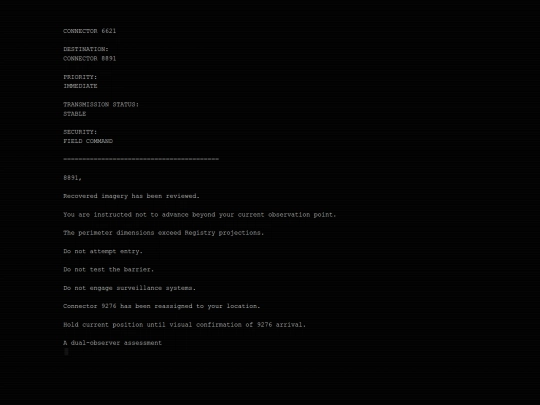Select the 'SECURITY:' label
Screen dimensions: 540x405
tap(80, 132)
